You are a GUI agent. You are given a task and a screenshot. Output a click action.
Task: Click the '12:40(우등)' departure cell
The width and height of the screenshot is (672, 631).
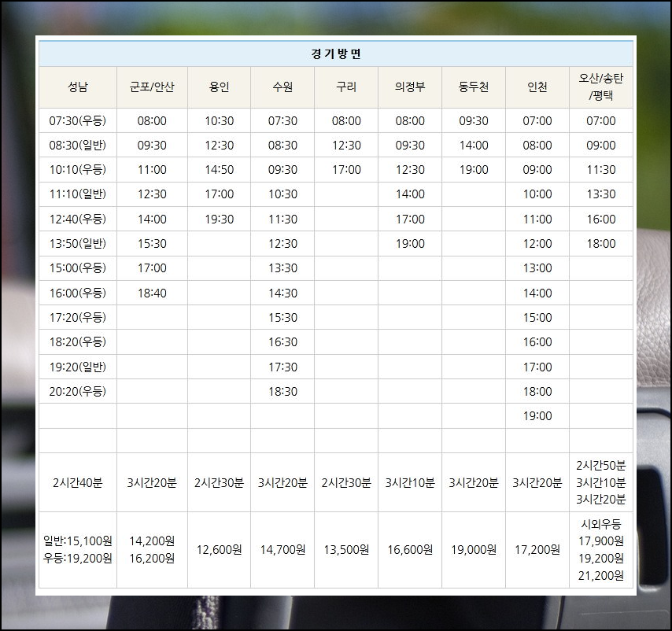[78, 219]
